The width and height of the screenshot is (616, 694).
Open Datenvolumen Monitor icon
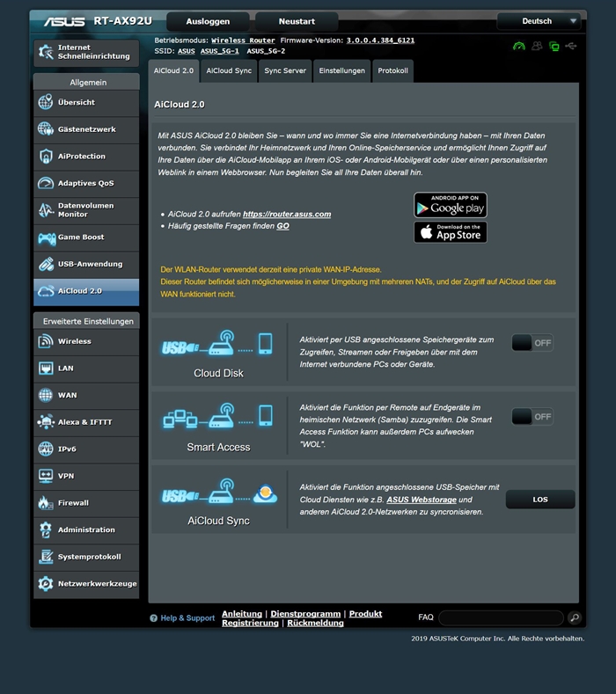coord(46,210)
